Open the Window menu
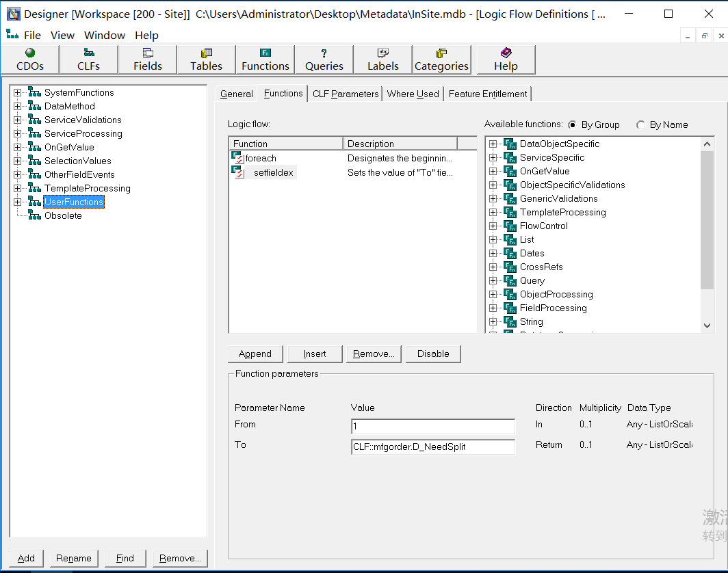The height and width of the screenshot is (573, 728). pyautogui.click(x=105, y=35)
